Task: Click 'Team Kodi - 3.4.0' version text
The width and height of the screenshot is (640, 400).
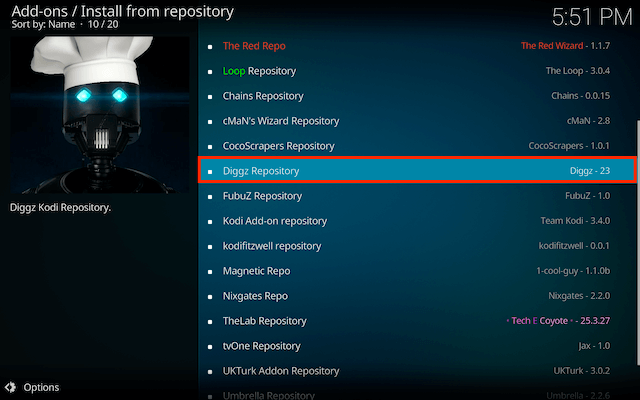Action: click(x=576, y=221)
